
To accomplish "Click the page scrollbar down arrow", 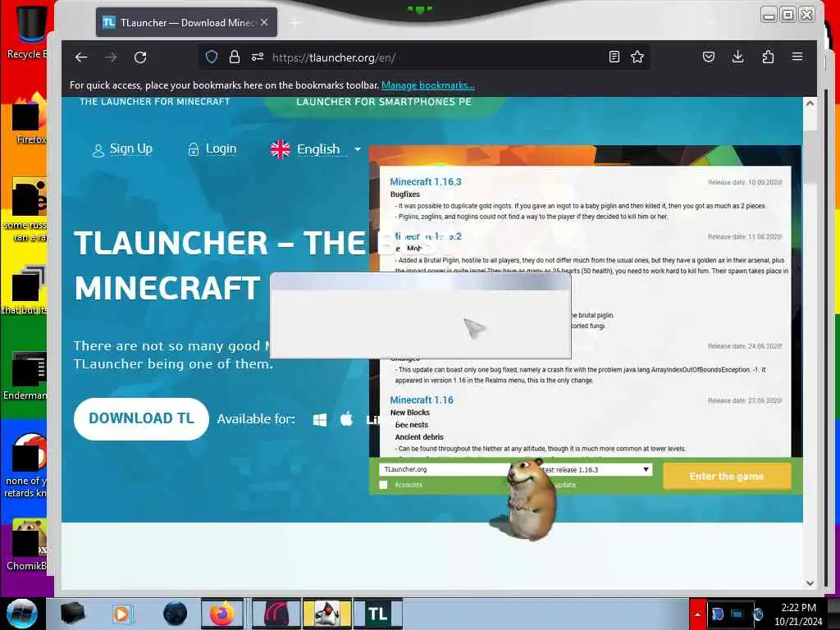I will click(x=810, y=583).
